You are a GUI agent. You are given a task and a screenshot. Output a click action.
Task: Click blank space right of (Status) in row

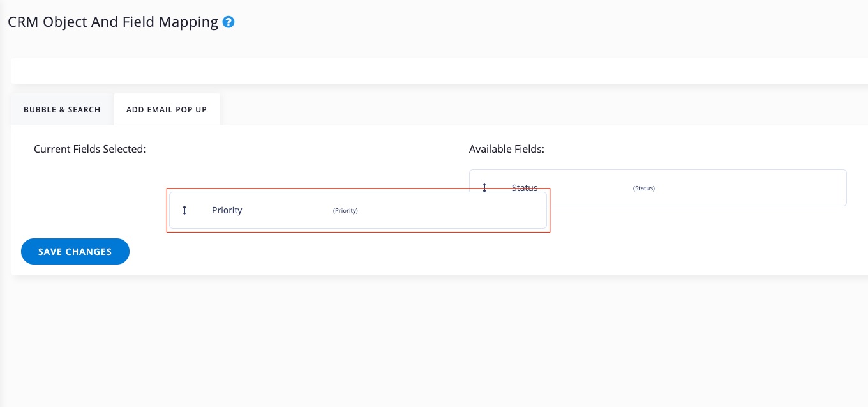(753, 188)
